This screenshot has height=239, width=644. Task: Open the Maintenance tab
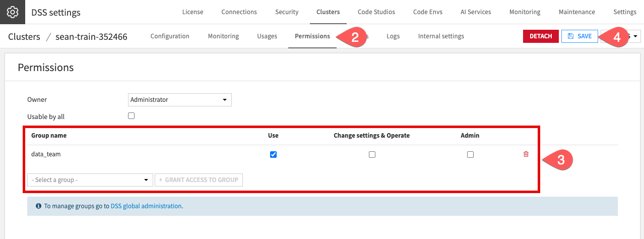(577, 12)
